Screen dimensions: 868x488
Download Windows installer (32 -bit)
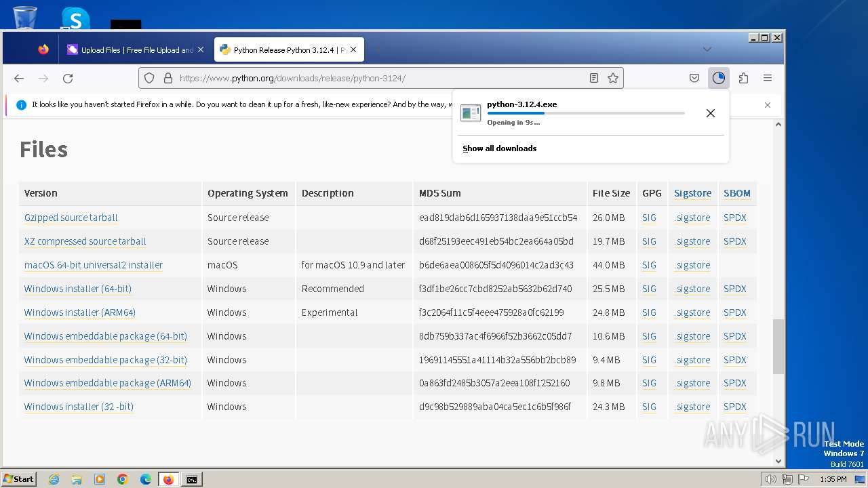[79, 407]
